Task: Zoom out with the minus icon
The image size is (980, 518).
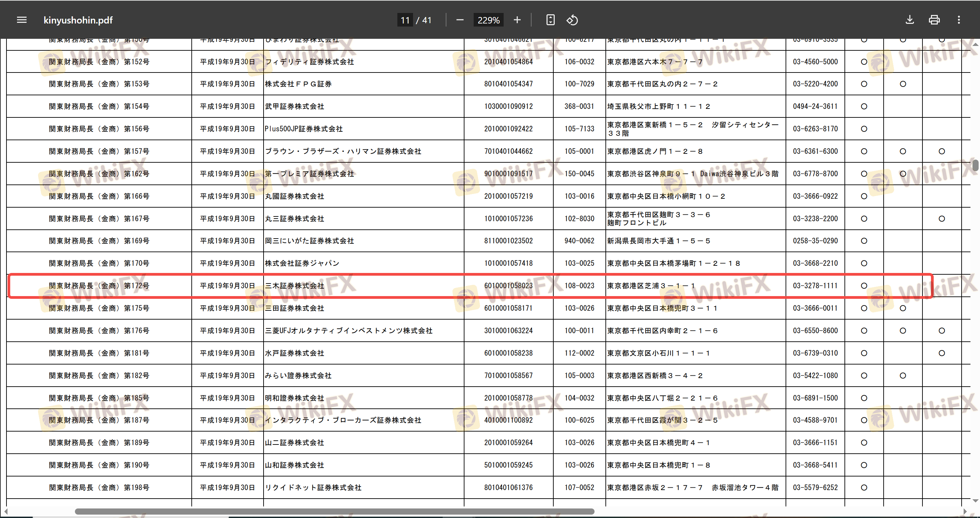Action: click(x=460, y=20)
